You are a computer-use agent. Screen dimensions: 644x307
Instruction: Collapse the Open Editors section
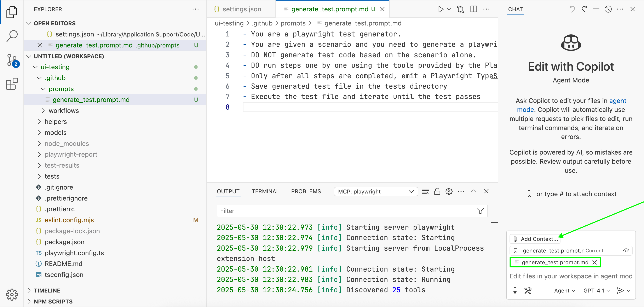(29, 23)
